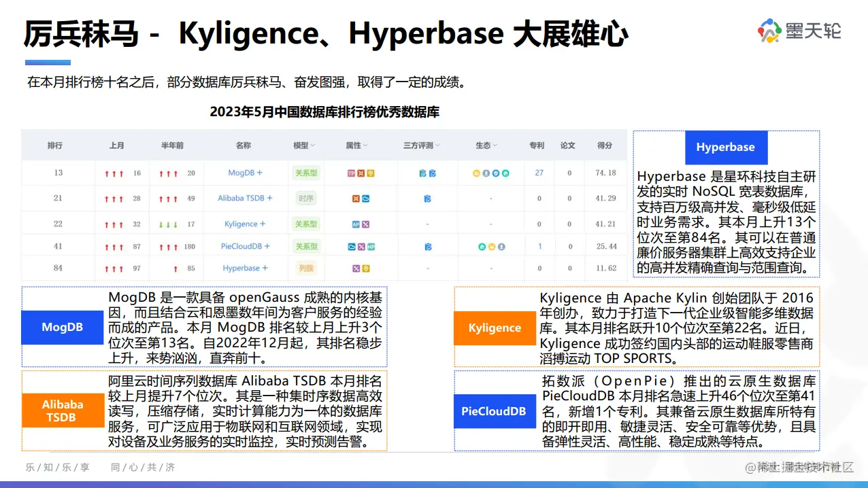Click the 论文 column header
Screen dimensions: 868x488
568,145
